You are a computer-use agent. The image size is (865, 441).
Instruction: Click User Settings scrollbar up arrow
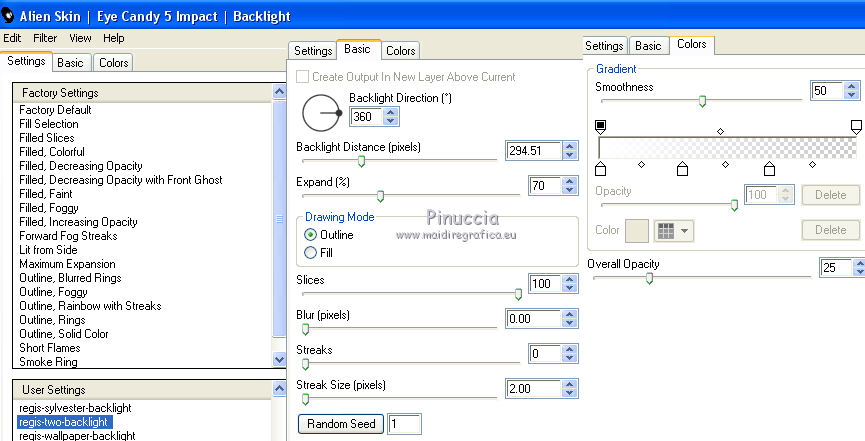(x=280, y=389)
